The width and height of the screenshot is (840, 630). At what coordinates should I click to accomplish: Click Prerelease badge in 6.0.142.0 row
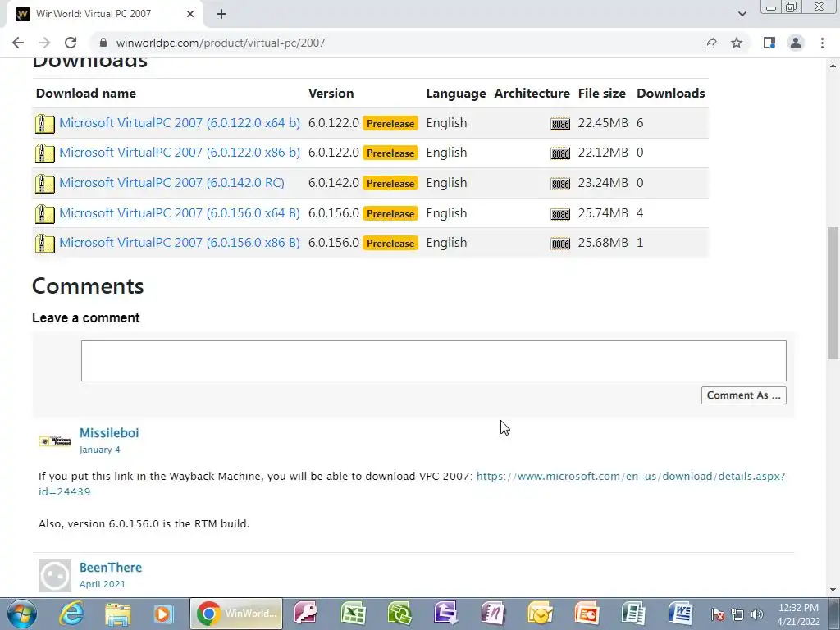[x=390, y=183]
